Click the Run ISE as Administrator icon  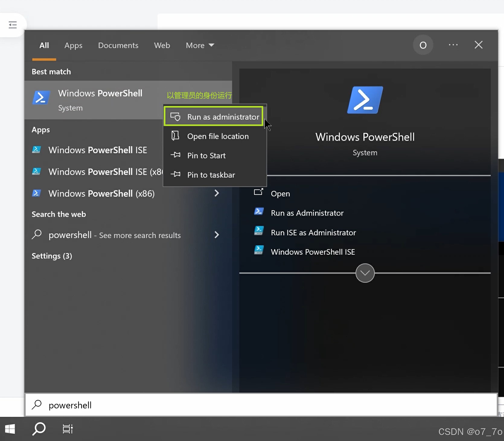coord(259,230)
